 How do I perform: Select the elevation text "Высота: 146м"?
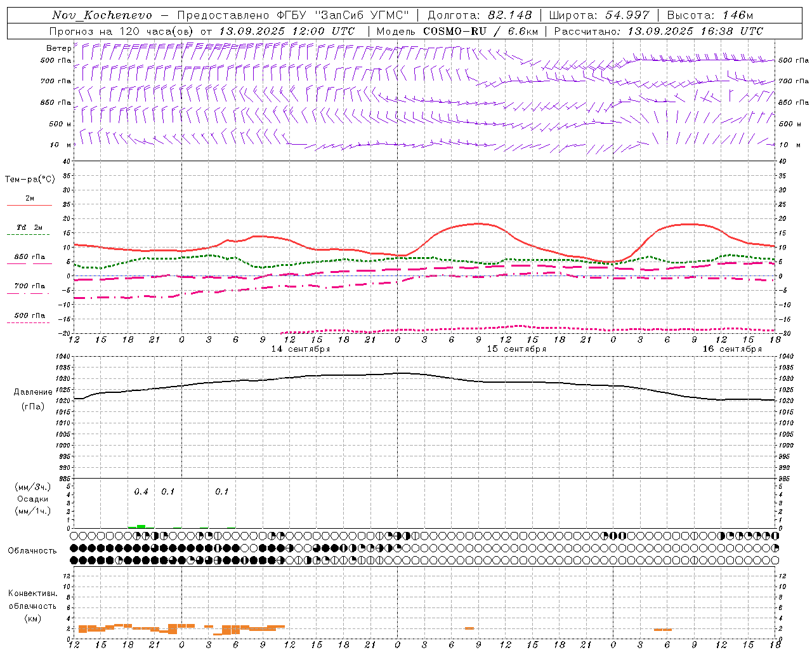(x=710, y=15)
